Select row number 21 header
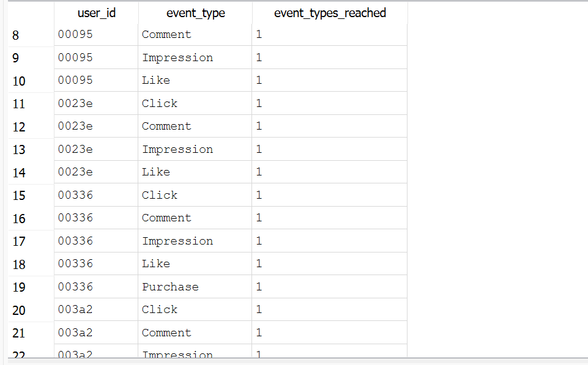 point(19,333)
